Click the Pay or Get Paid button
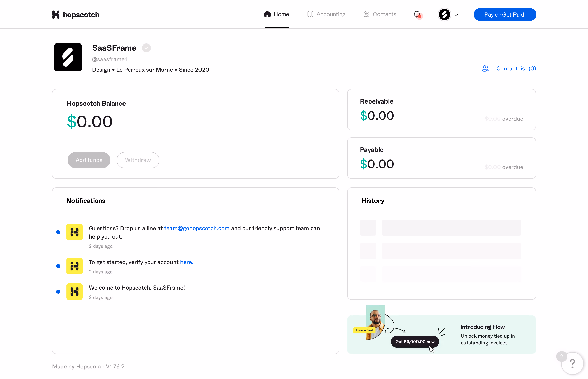 point(504,14)
